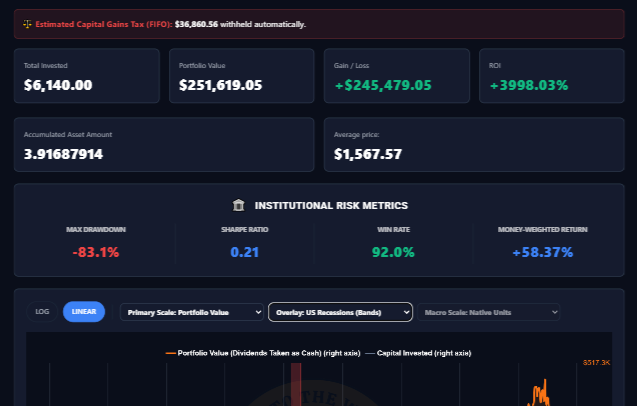Open Overlay: US Recessions (Bands) dropdown
This screenshot has height=406, width=637.
(x=340, y=312)
